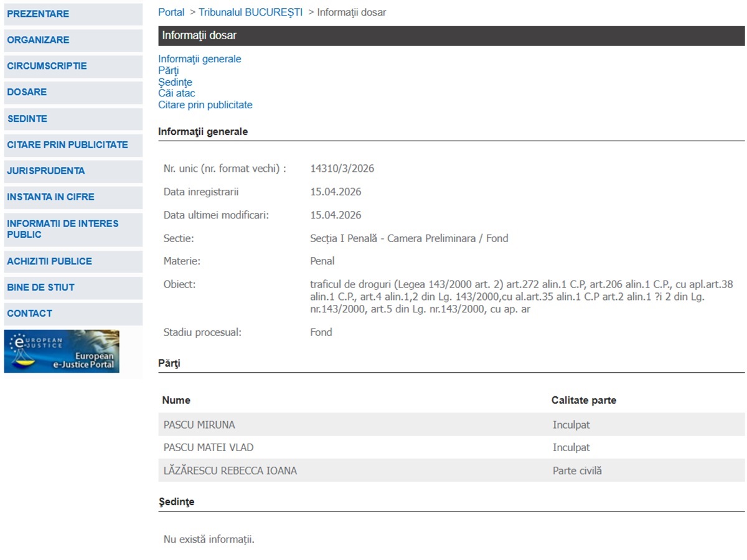The height and width of the screenshot is (560, 747).
Task: Click the European e-Justice Portal banner
Action: [62, 351]
